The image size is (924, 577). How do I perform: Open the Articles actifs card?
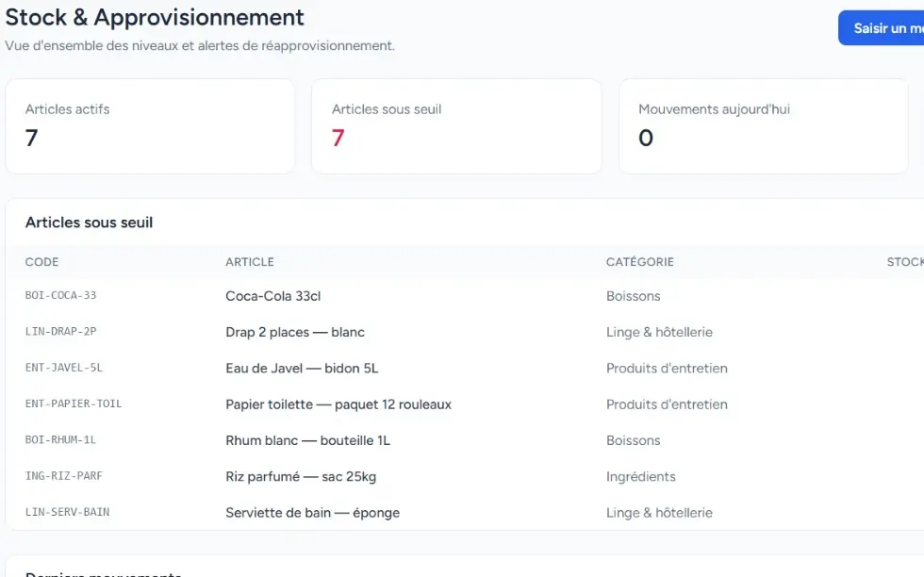point(150,126)
